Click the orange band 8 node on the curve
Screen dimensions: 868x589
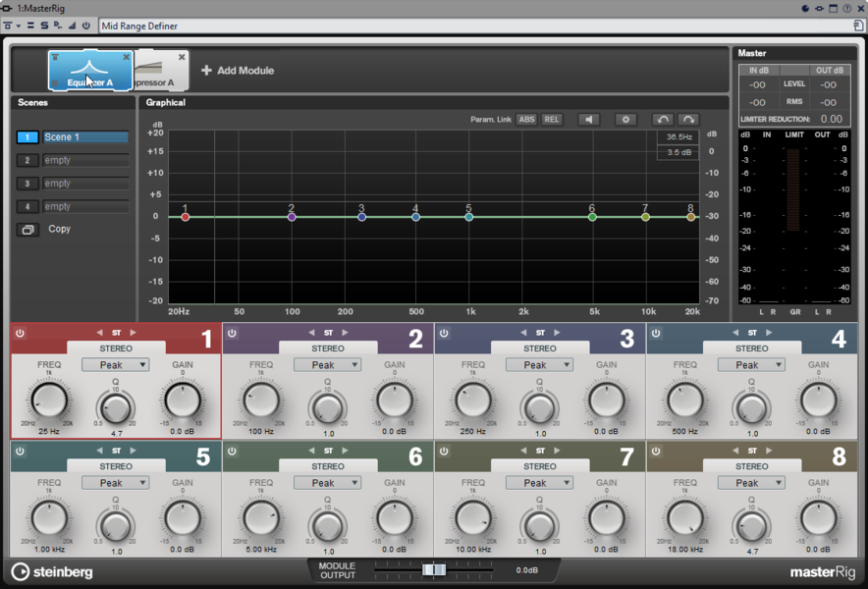coord(691,217)
